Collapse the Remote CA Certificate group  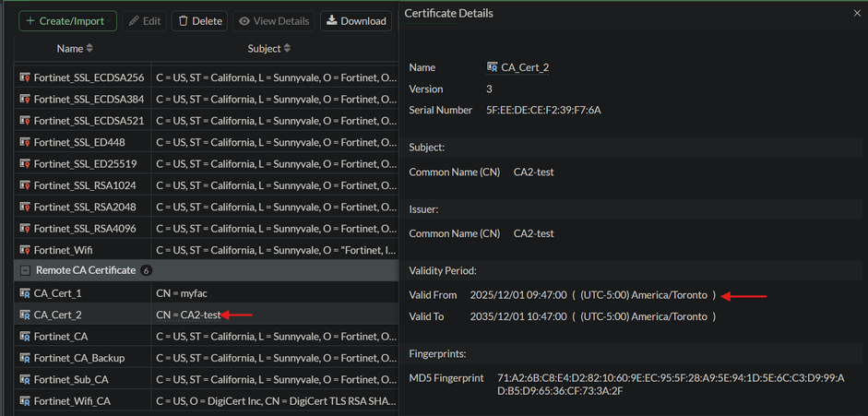24,270
